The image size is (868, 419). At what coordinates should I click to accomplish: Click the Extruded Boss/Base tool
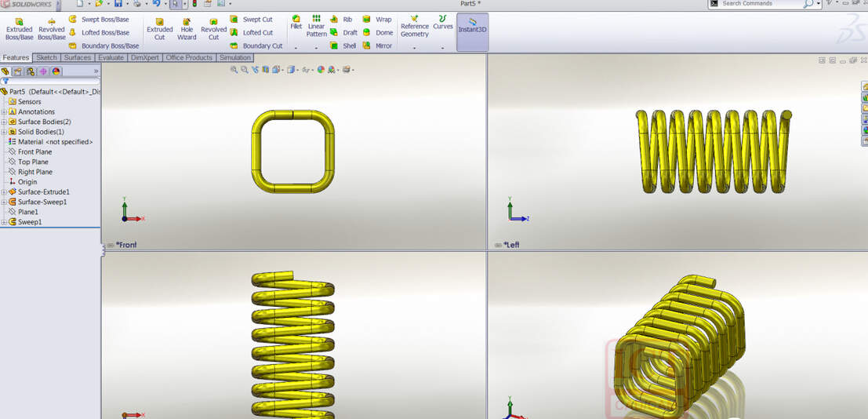[x=20, y=29]
